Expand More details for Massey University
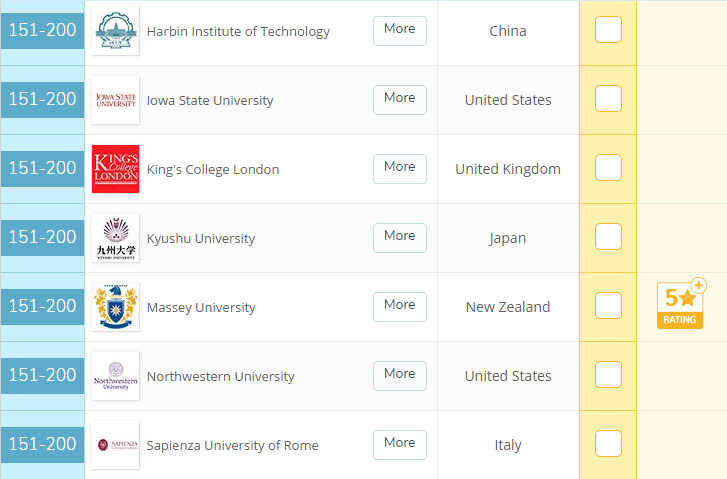This screenshot has height=479, width=727. point(399,306)
